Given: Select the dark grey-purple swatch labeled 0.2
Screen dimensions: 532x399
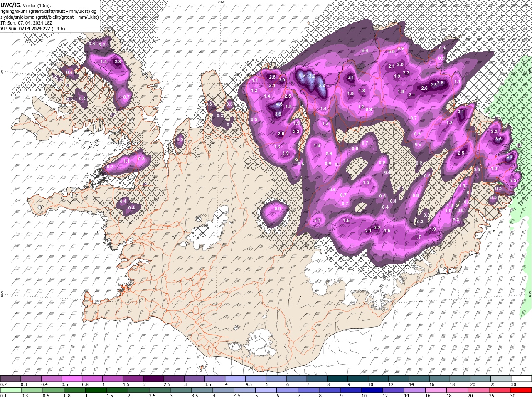Looking at the screenshot, I should [11, 378].
